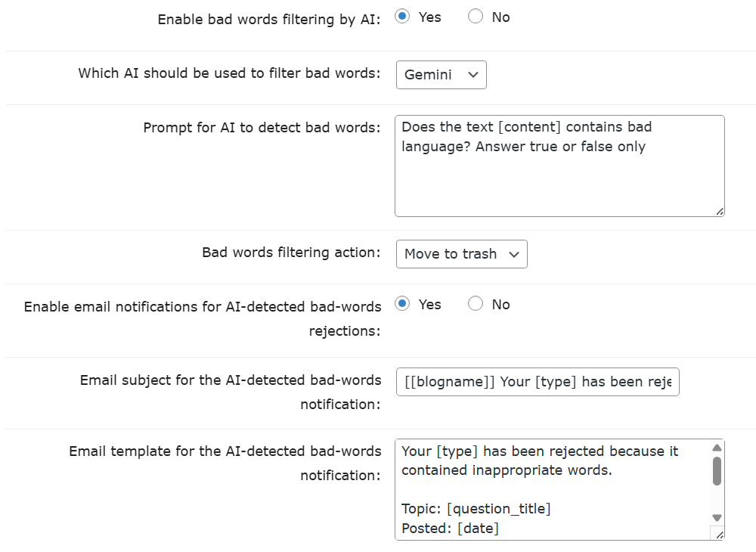Enable email notifications for bad-words rejections with Yes

pyautogui.click(x=403, y=304)
